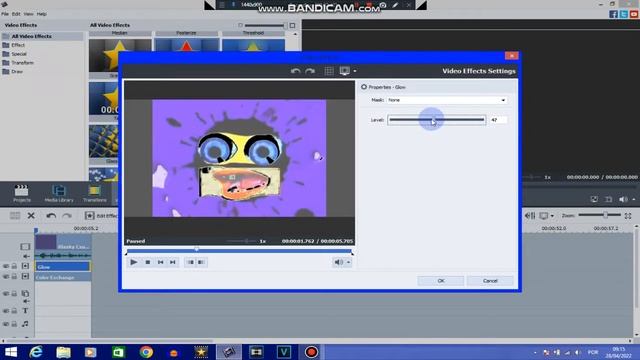Open the Mask dropdown set to None

tap(447, 100)
